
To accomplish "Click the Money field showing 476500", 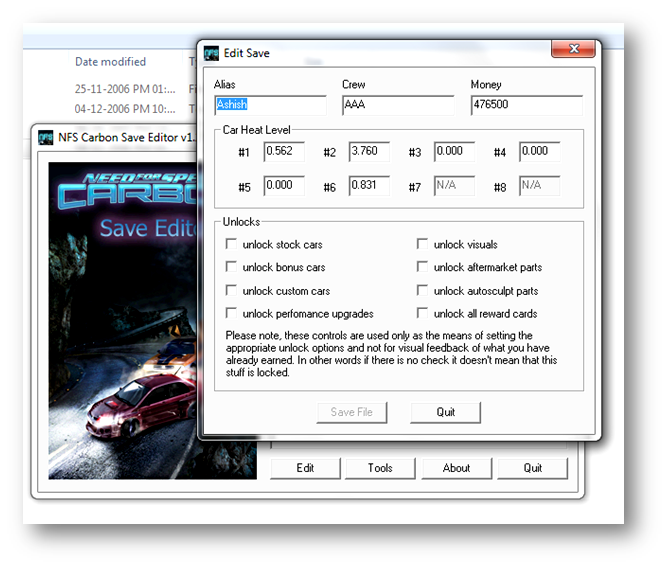I will (527, 105).
